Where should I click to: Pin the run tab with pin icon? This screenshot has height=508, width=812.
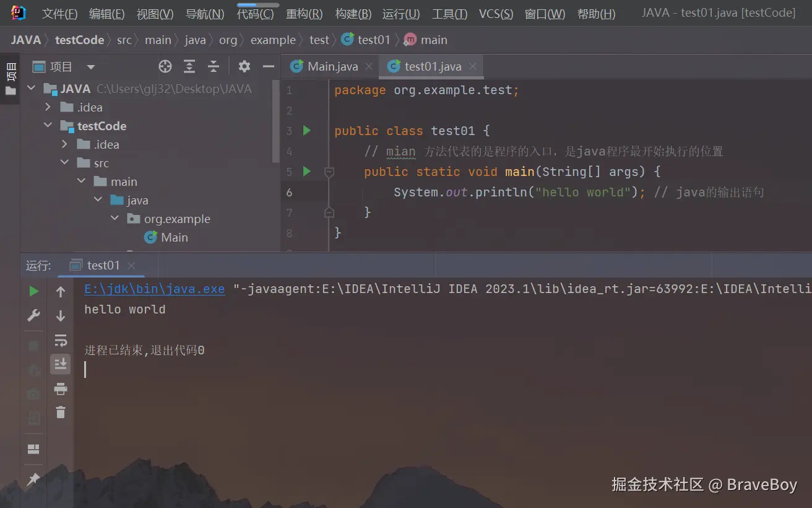[x=33, y=479]
